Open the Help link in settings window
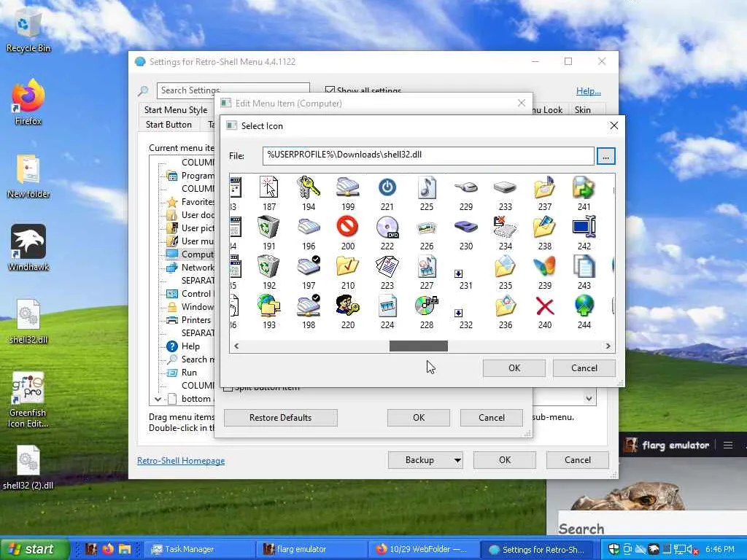 pyautogui.click(x=589, y=91)
